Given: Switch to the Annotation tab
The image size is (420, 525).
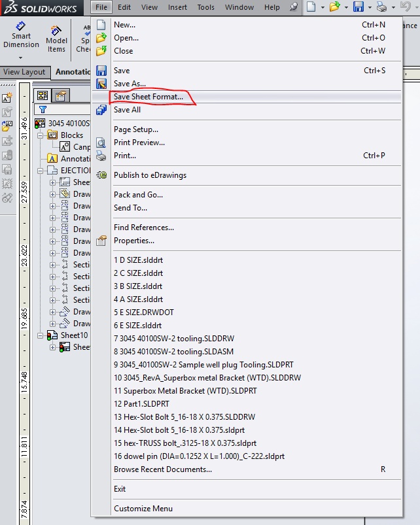Looking at the screenshot, I should (x=73, y=72).
